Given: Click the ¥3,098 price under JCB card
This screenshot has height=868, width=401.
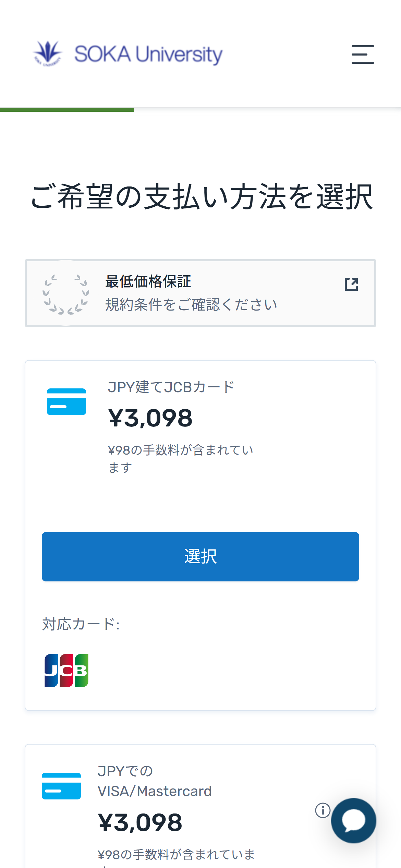Looking at the screenshot, I should tap(150, 418).
